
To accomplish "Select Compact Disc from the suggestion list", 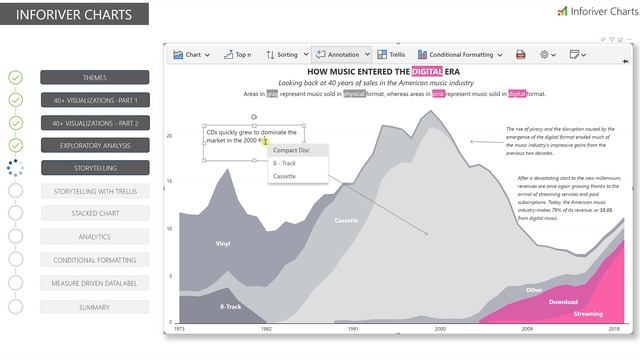I will tap(298, 150).
